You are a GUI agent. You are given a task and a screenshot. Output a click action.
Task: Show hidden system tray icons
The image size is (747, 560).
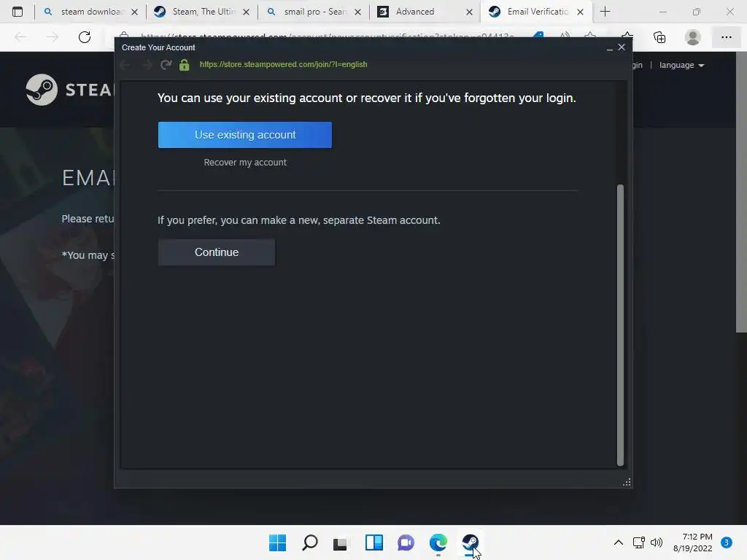(x=619, y=542)
